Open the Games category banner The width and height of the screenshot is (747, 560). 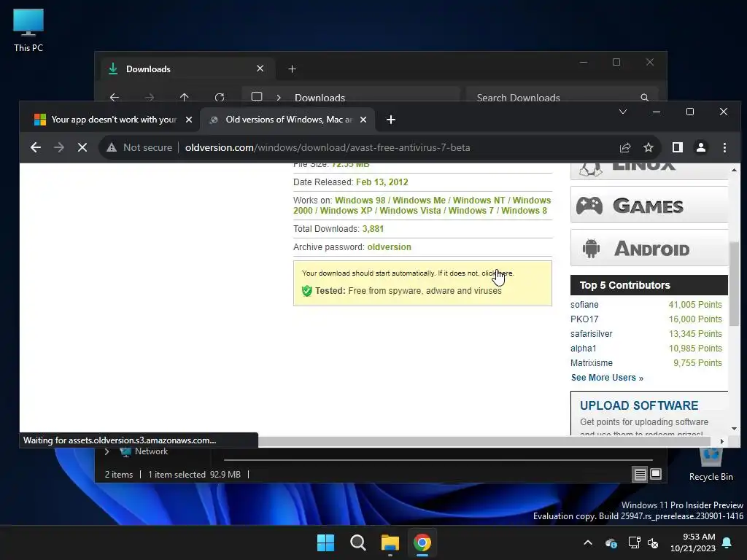coord(649,205)
